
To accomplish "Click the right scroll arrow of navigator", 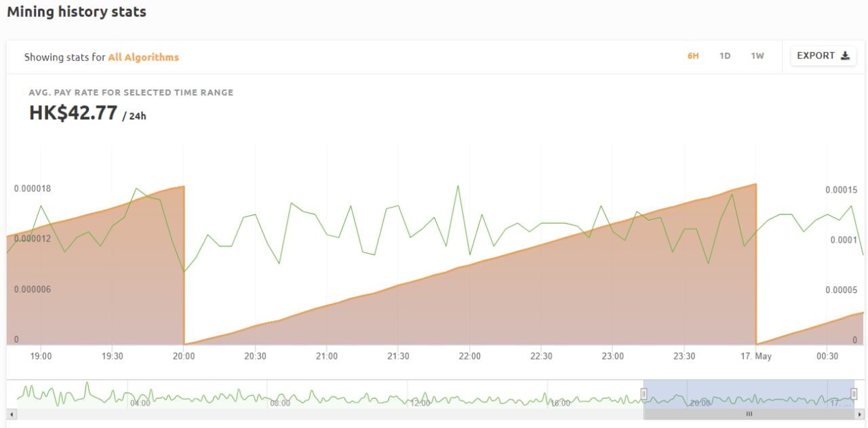I will 859,414.
